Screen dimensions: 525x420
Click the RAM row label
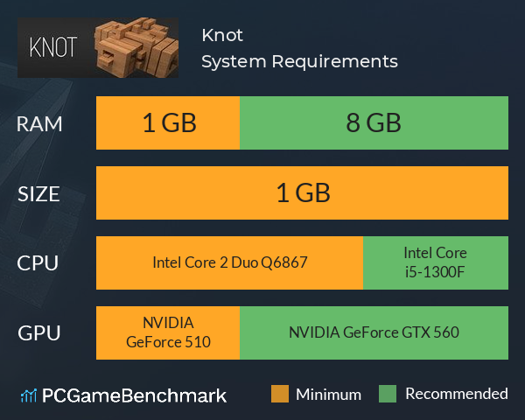coord(39,124)
